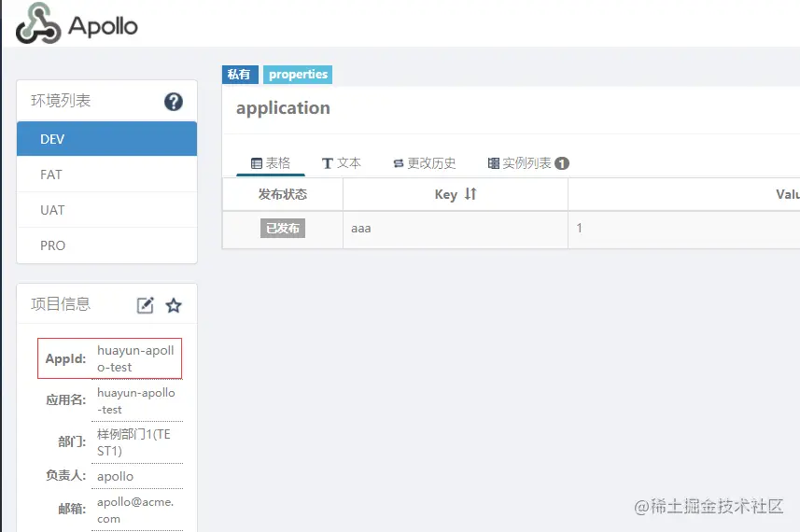The height and width of the screenshot is (532, 800).
Task: Open the 表格 tab
Action: 271,163
